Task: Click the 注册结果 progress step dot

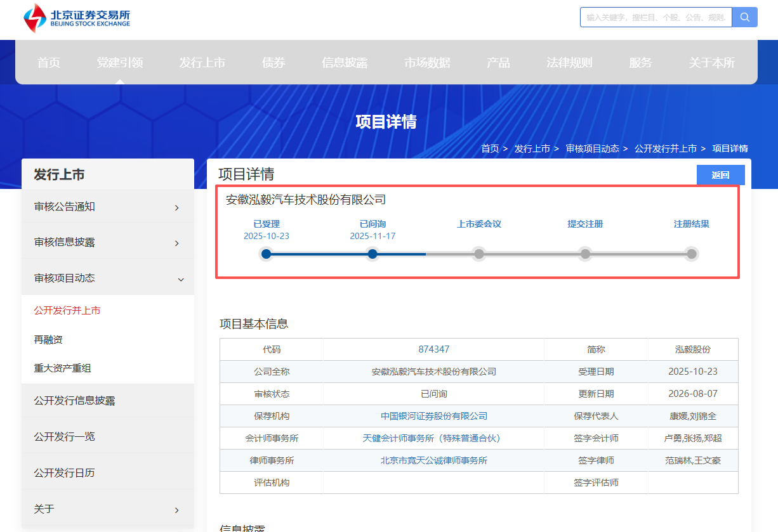Action: point(692,254)
